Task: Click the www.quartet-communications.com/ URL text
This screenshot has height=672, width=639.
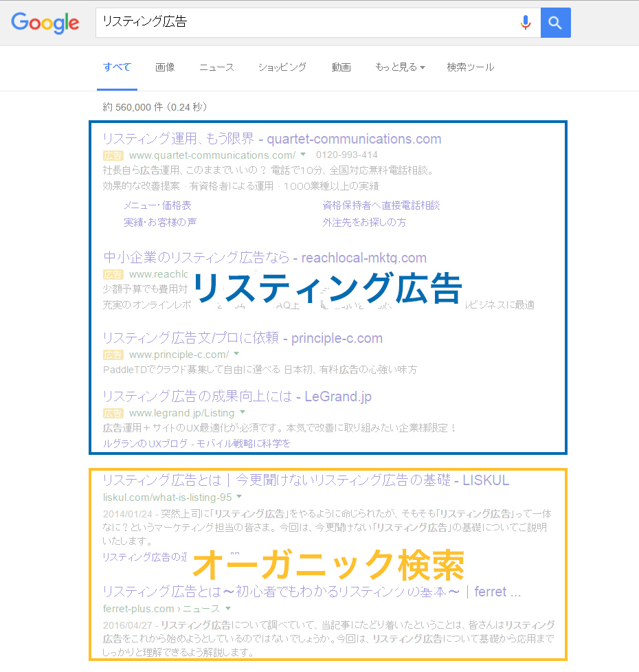Action: (212, 155)
